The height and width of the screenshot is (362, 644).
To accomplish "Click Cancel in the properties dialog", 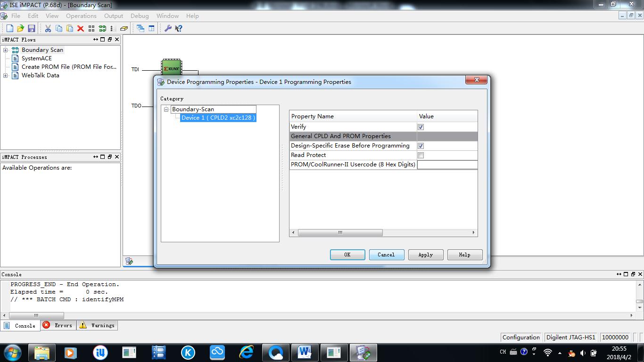I will 386,255.
